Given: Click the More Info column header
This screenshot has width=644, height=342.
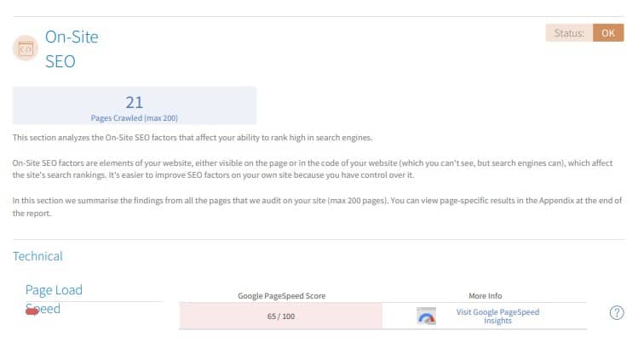Looking at the screenshot, I should coord(485,296).
